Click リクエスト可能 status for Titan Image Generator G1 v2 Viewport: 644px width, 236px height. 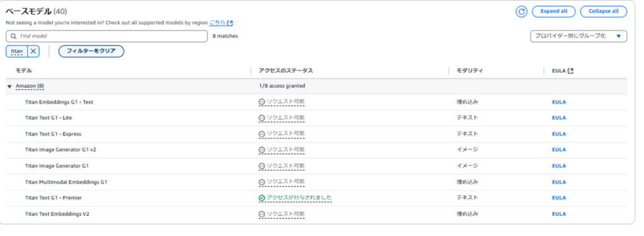coord(286,149)
